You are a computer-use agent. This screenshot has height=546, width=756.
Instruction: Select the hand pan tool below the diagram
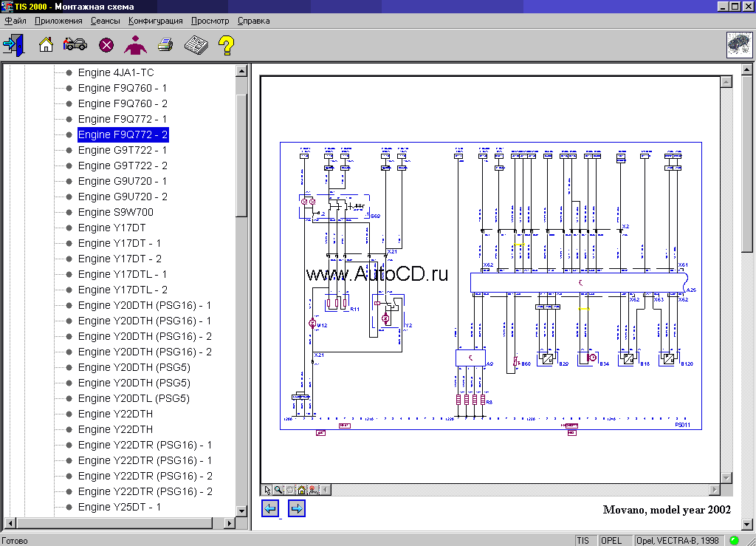289,490
